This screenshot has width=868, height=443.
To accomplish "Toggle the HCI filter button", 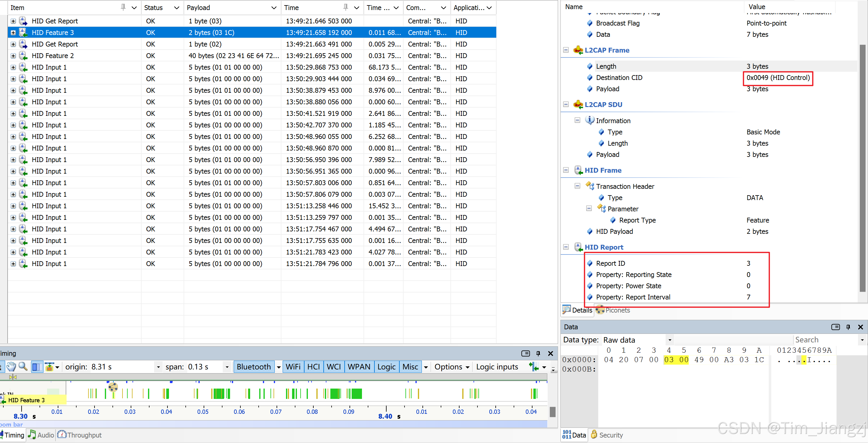I will pos(313,366).
